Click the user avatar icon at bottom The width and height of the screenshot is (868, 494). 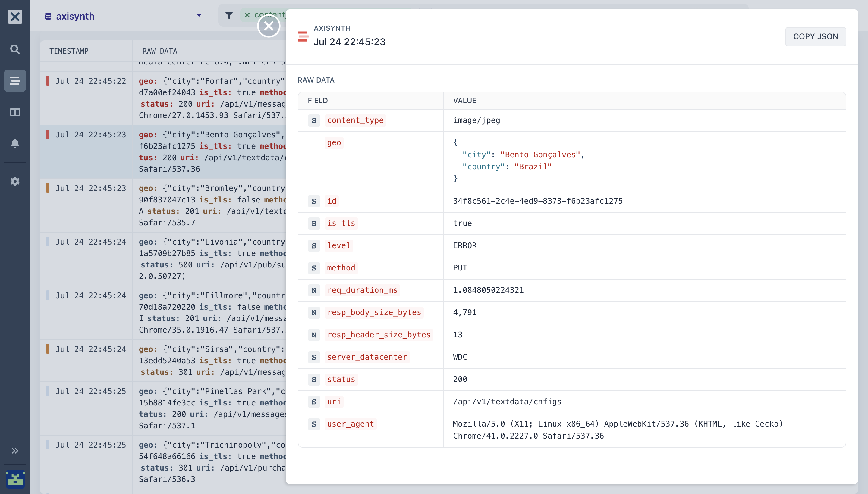15,479
